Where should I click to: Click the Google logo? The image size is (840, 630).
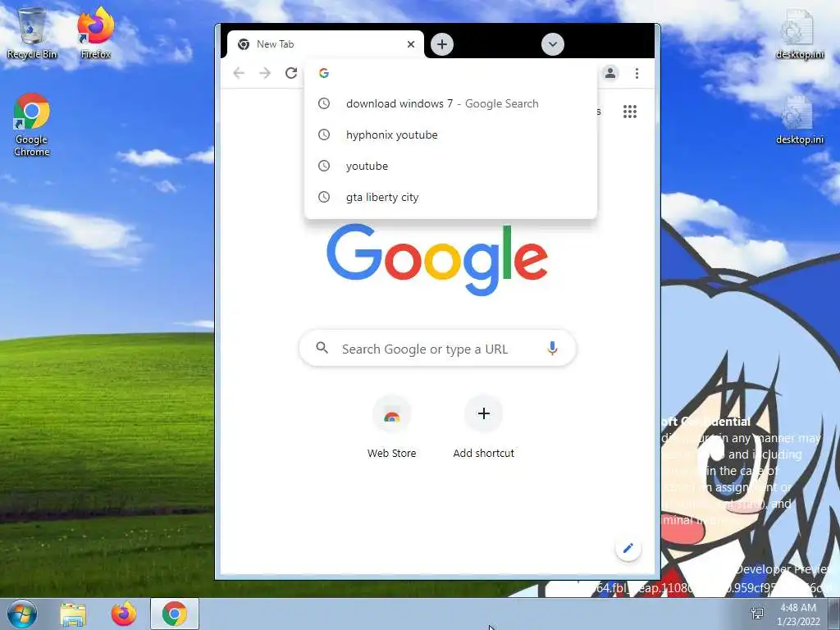point(437,260)
